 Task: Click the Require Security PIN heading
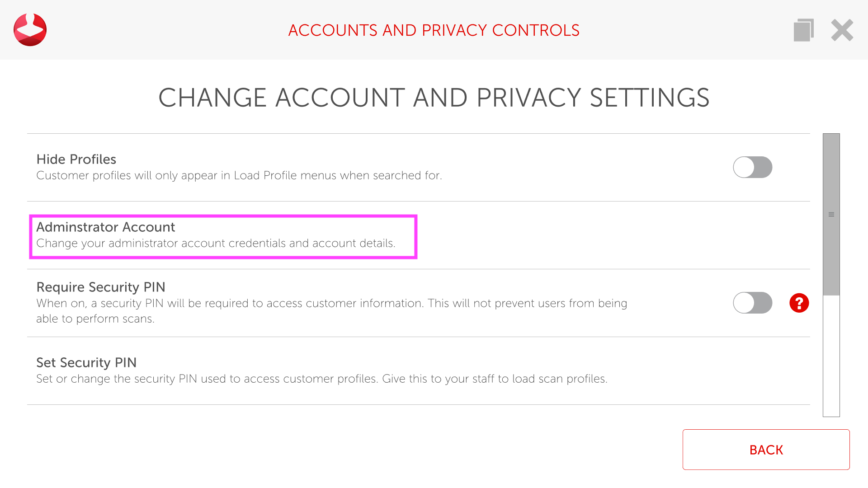101,287
